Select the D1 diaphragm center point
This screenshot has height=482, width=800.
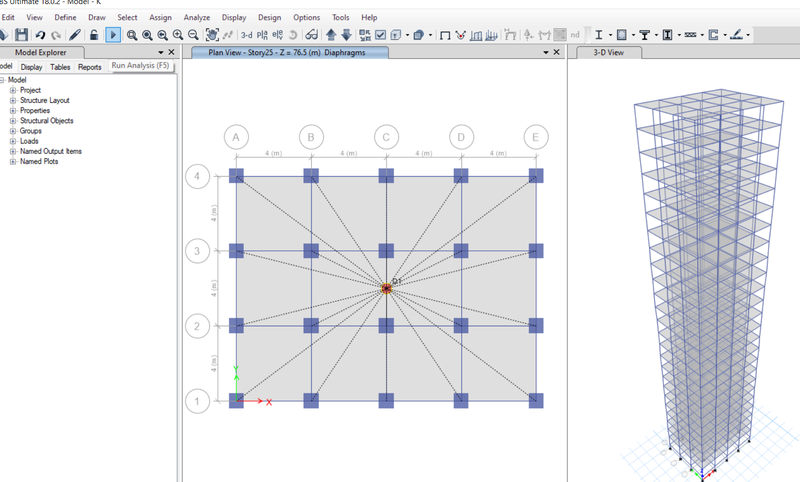pos(386,288)
